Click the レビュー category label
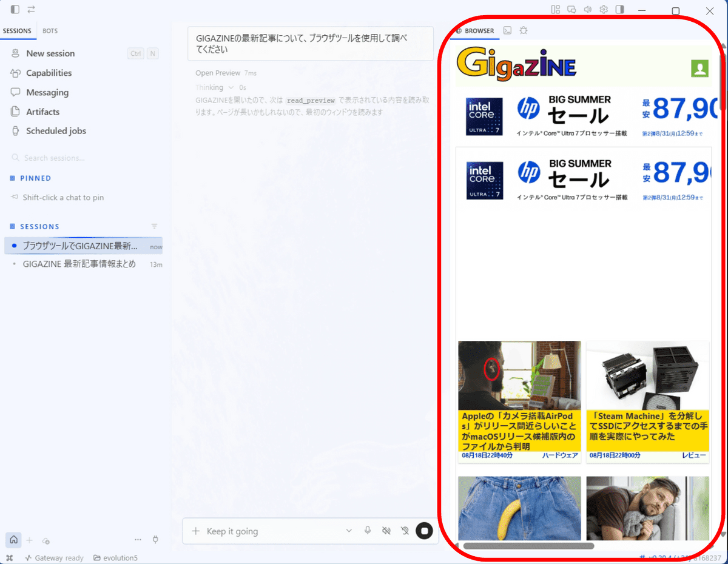 pos(694,455)
